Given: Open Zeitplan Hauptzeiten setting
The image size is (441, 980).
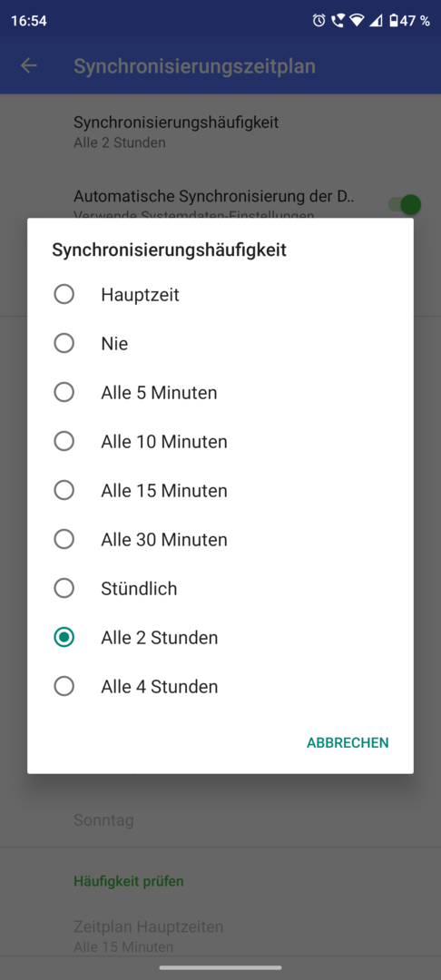Looking at the screenshot, I should (220, 936).
